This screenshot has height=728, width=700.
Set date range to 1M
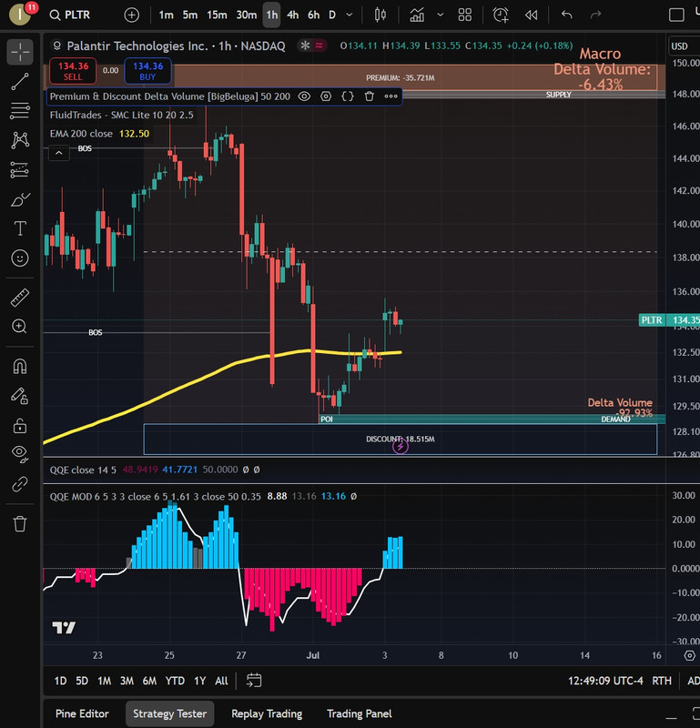click(x=104, y=681)
